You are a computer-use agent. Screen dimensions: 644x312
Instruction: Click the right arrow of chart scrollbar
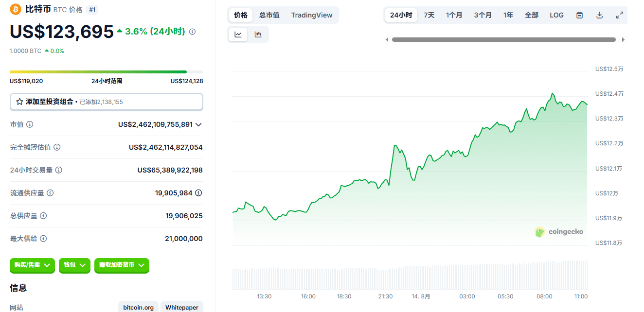click(x=623, y=40)
